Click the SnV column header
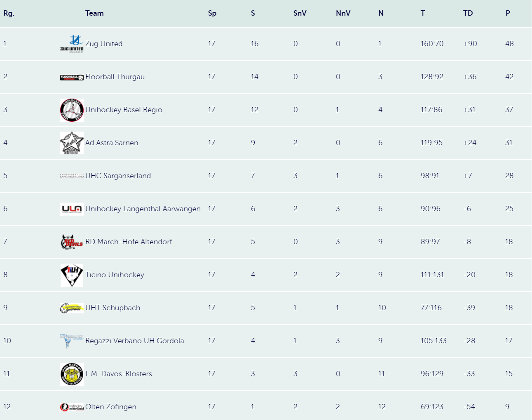The width and height of the screenshot is (532, 420). 300,13
